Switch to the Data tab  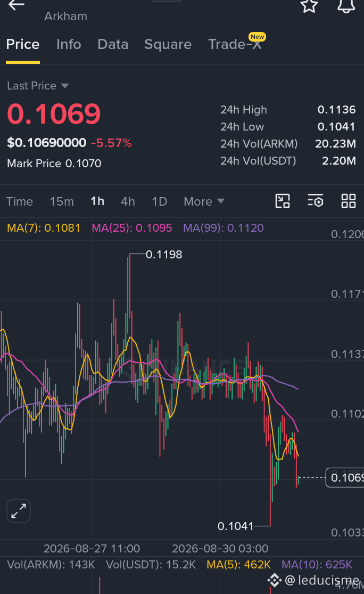113,44
